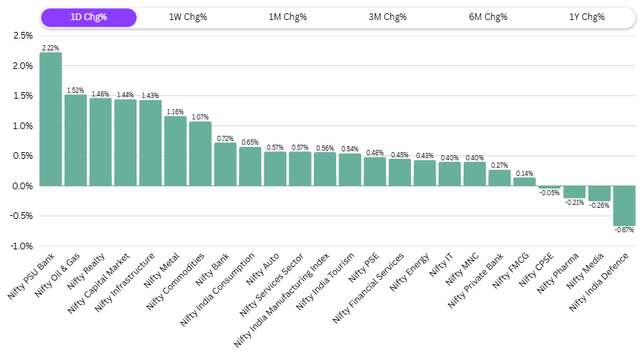644x354 pixels.
Task: Click the Nifty India Defence negative bar
Action: 624,206
